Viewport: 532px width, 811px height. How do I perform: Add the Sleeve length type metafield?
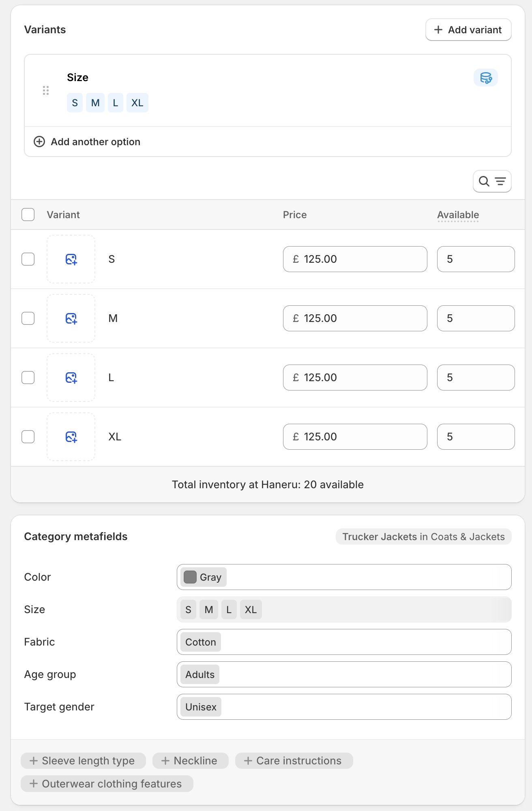(83, 761)
